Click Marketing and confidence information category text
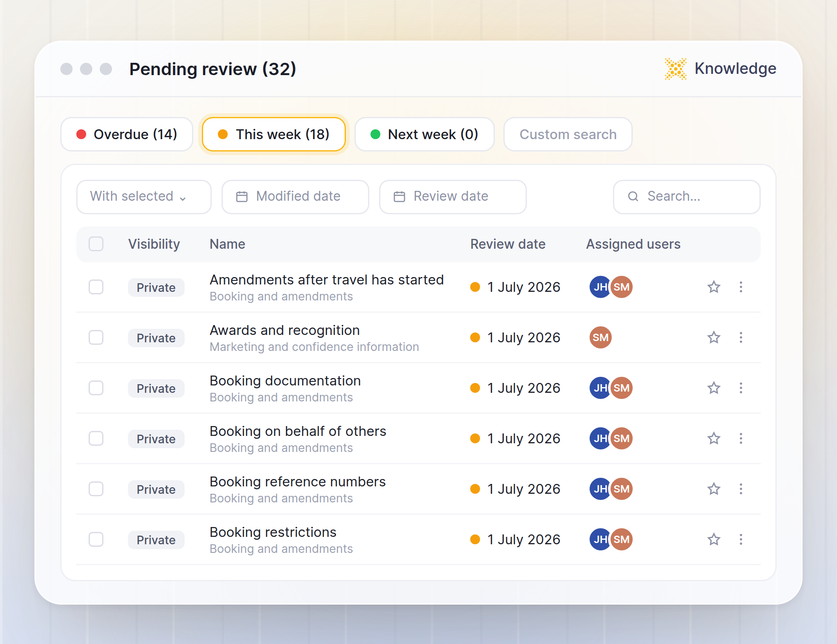 [314, 347]
